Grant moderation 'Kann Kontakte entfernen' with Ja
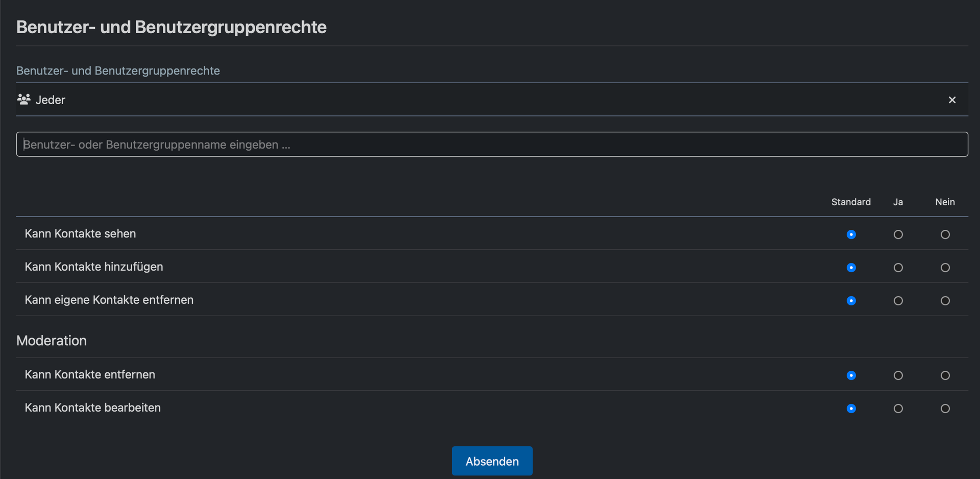The width and height of the screenshot is (980, 479). 898,375
